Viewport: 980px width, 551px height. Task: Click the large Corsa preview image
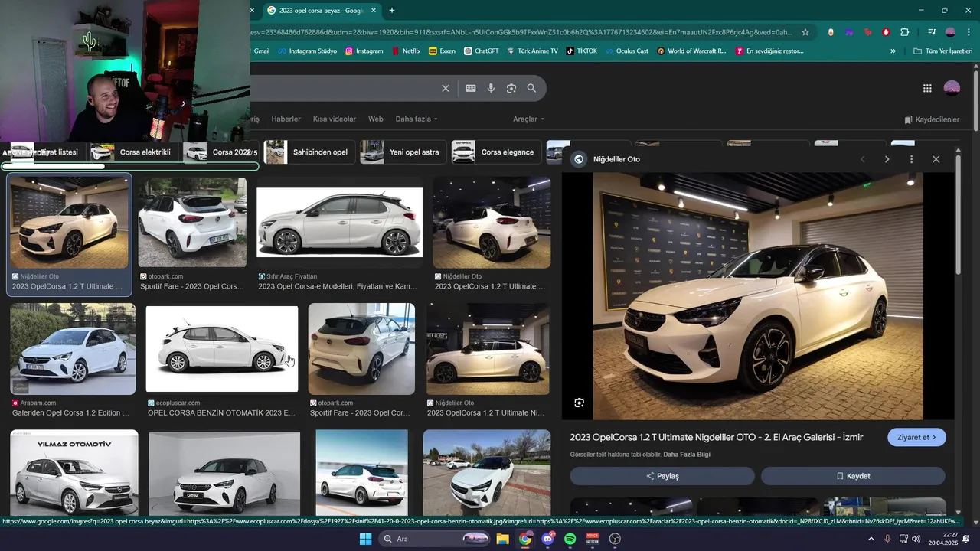[x=758, y=296]
